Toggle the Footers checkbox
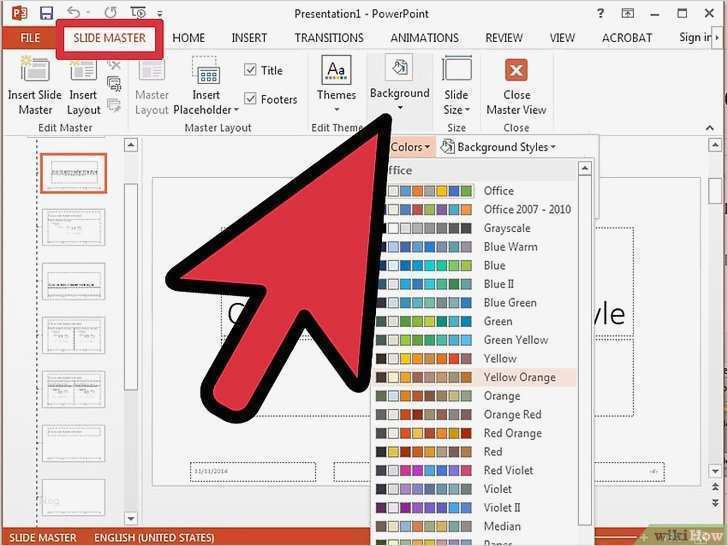 250,98
